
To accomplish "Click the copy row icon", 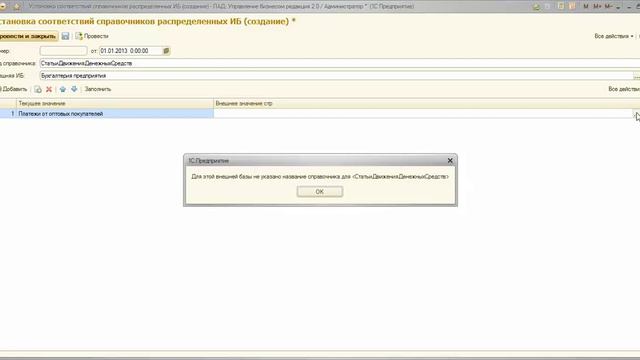I will pyautogui.click(x=38, y=89).
